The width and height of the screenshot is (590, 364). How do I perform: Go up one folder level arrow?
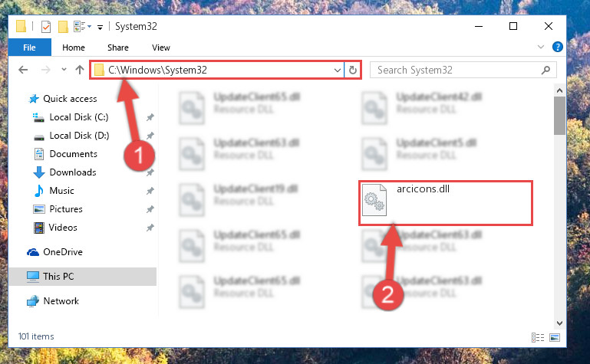[x=79, y=70]
